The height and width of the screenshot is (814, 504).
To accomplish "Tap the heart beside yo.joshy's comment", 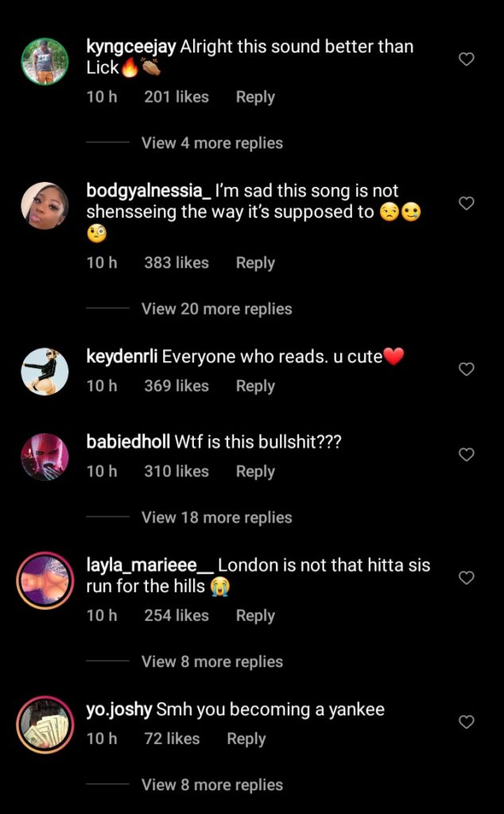I will tap(467, 722).
